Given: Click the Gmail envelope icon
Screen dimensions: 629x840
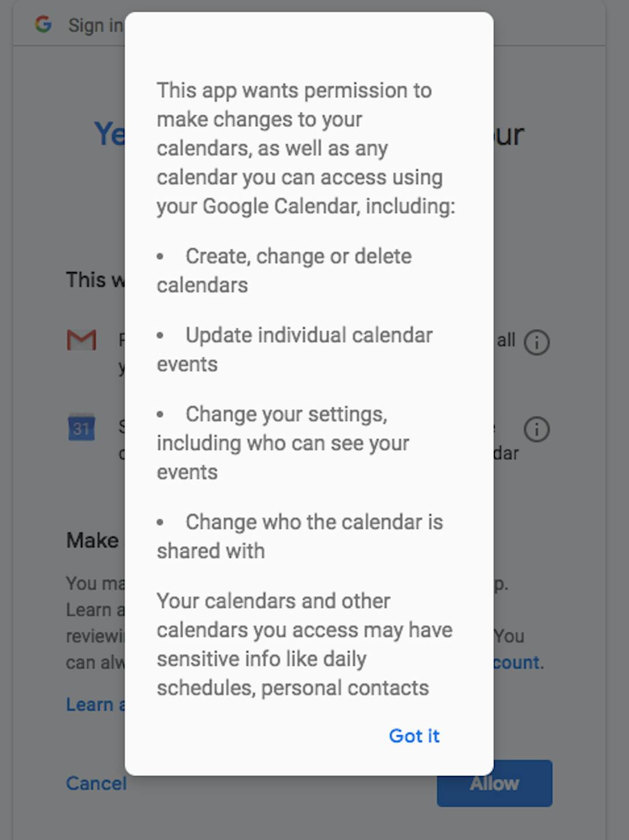Looking at the screenshot, I should 81,340.
